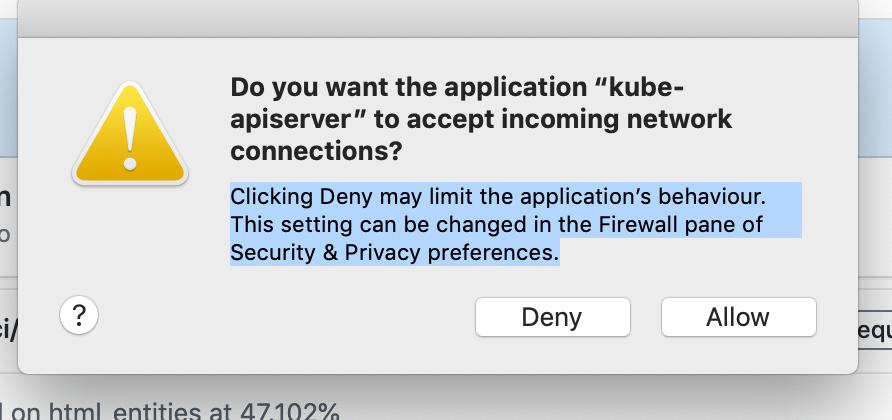Click empty dialog space between help and Deny
Image resolution: width=892 pixels, height=420 pixels.
(280, 317)
